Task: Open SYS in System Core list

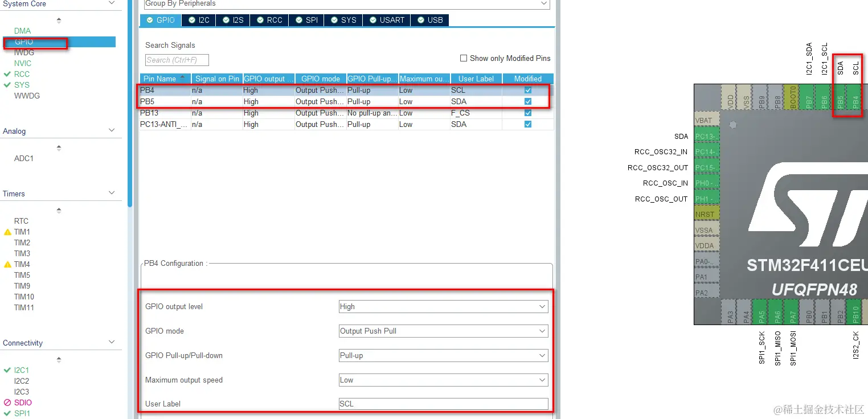Action: (22, 85)
